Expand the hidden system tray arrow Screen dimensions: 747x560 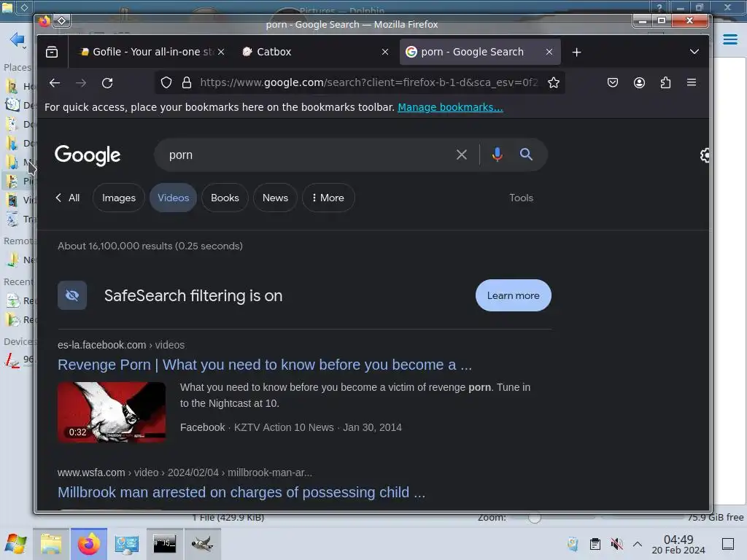click(x=638, y=544)
